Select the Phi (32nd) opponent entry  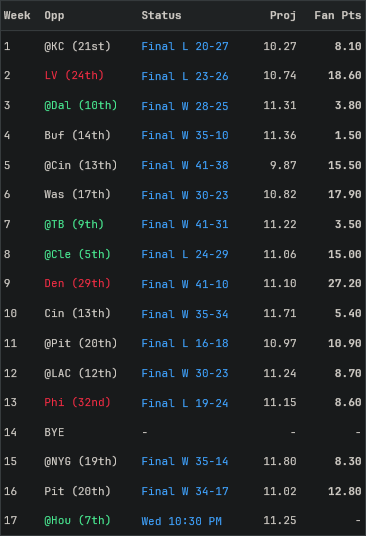tap(77, 402)
